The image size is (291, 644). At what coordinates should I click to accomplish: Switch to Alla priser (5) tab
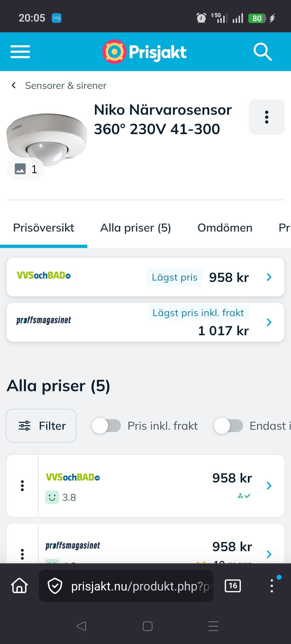(135, 228)
